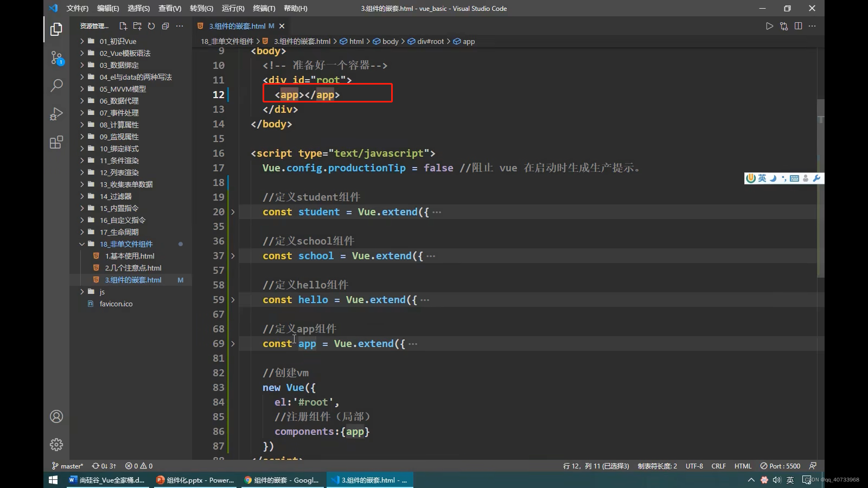Unfold the student component code at line 20
The width and height of the screenshot is (868, 488).
(x=233, y=212)
